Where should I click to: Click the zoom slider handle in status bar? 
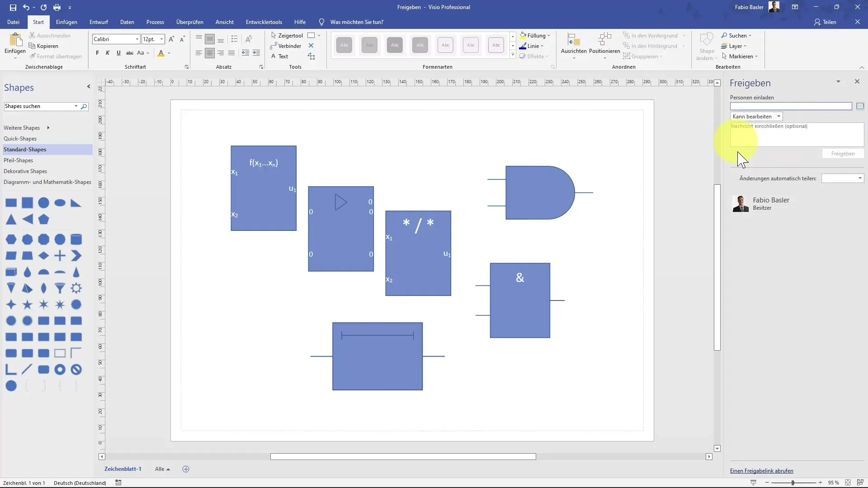click(793, 483)
